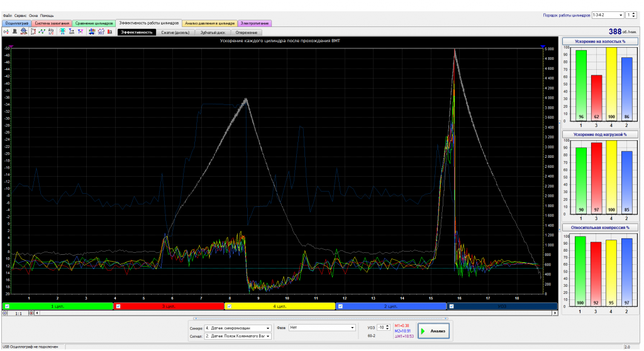Click the zoom out minus icon
The width and height of the screenshot is (644, 351).
pyautogui.click(x=5, y=313)
